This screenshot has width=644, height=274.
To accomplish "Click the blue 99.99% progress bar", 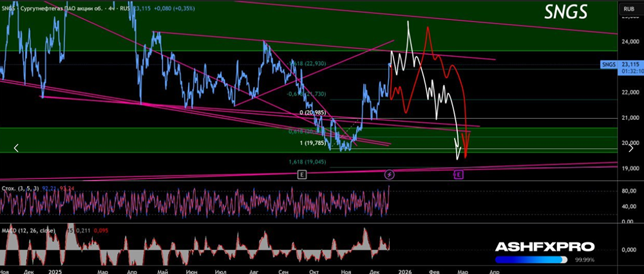I will (531, 260).
